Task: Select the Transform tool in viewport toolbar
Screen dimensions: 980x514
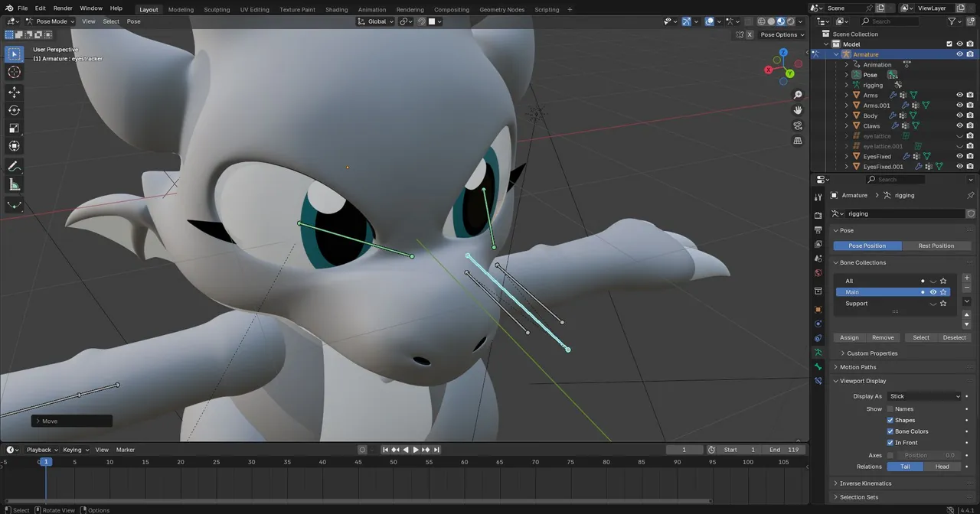Action: (x=14, y=146)
